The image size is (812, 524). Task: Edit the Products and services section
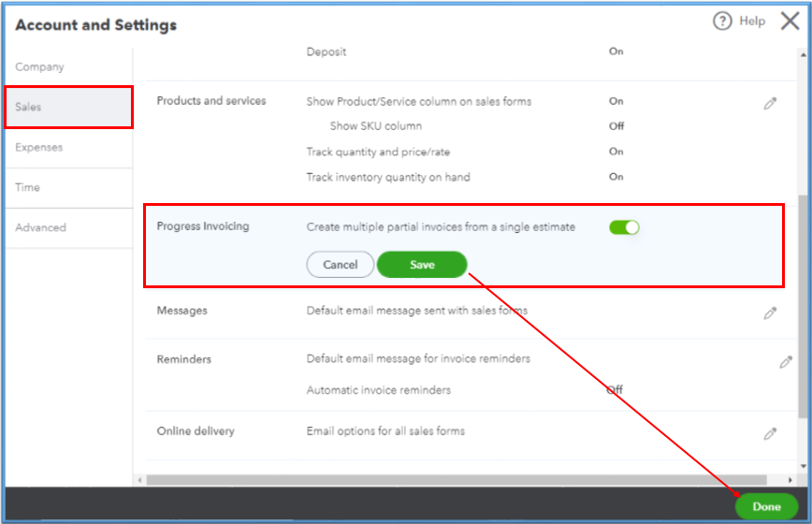(x=770, y=104)
